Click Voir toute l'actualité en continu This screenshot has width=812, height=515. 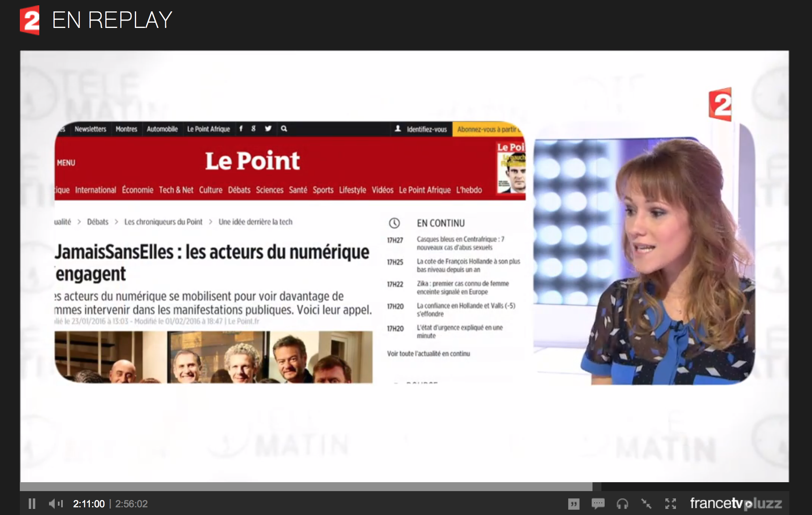(x=428, y=353)
